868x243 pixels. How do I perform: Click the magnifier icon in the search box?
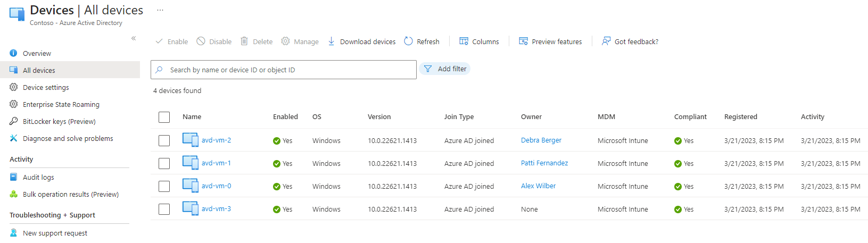coord(159,70)
